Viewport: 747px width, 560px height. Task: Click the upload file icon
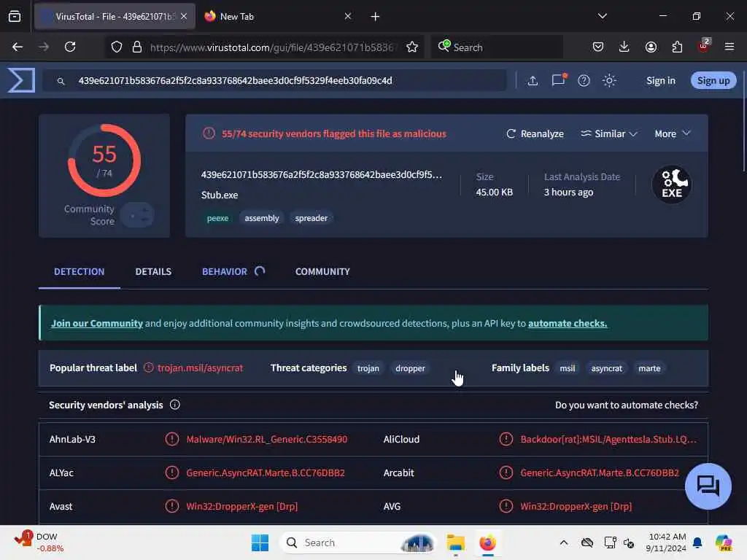tap(533, 80)
